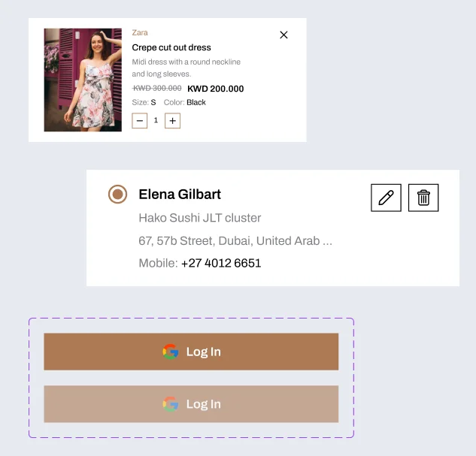Click the KWD 200.000 sale price
The image size is (476, 456).
215,89
